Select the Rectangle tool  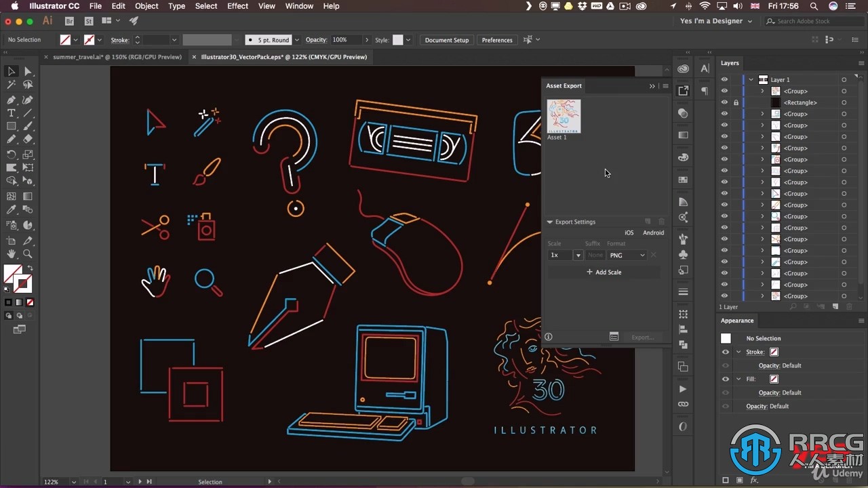coord(12,126)
